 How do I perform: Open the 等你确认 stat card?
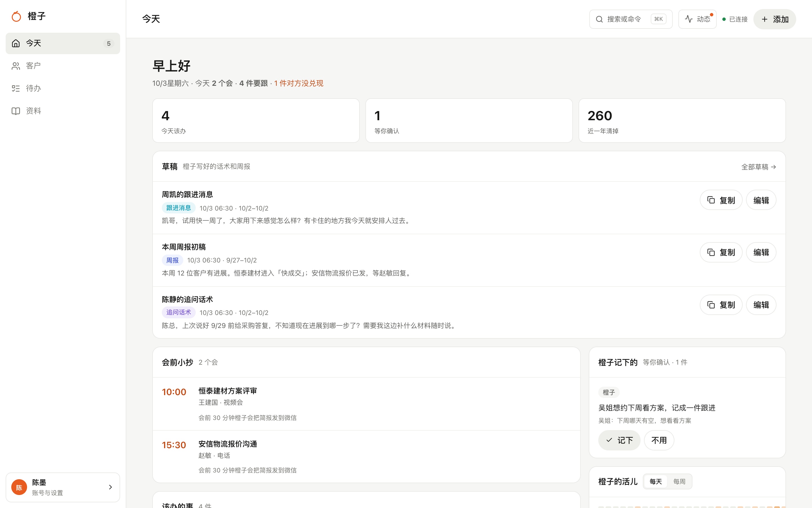469,121
